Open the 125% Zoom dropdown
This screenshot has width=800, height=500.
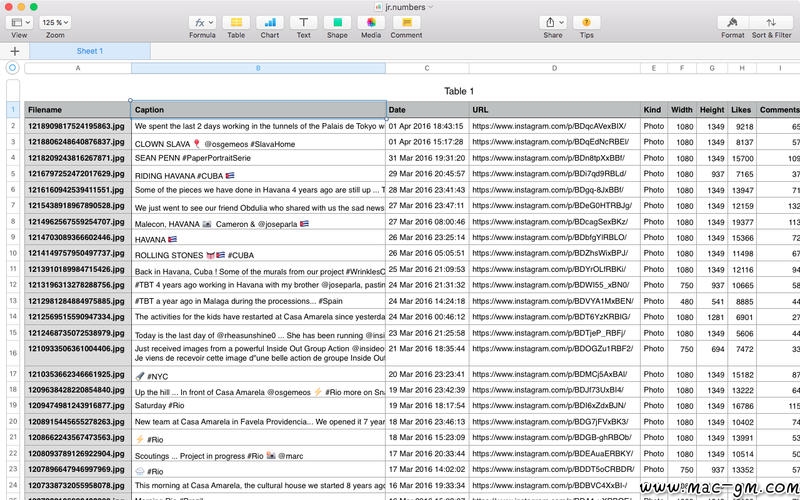(x=55, y=22)
